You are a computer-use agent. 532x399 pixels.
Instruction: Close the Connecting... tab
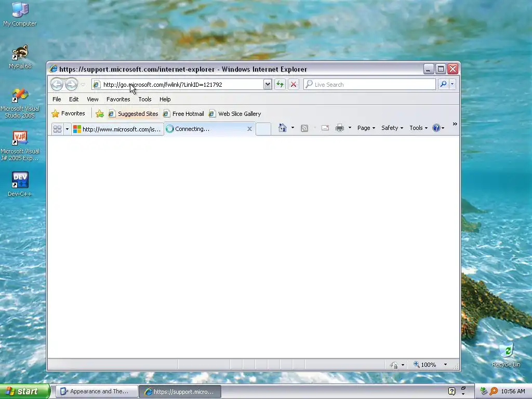[x=249, y=129]
